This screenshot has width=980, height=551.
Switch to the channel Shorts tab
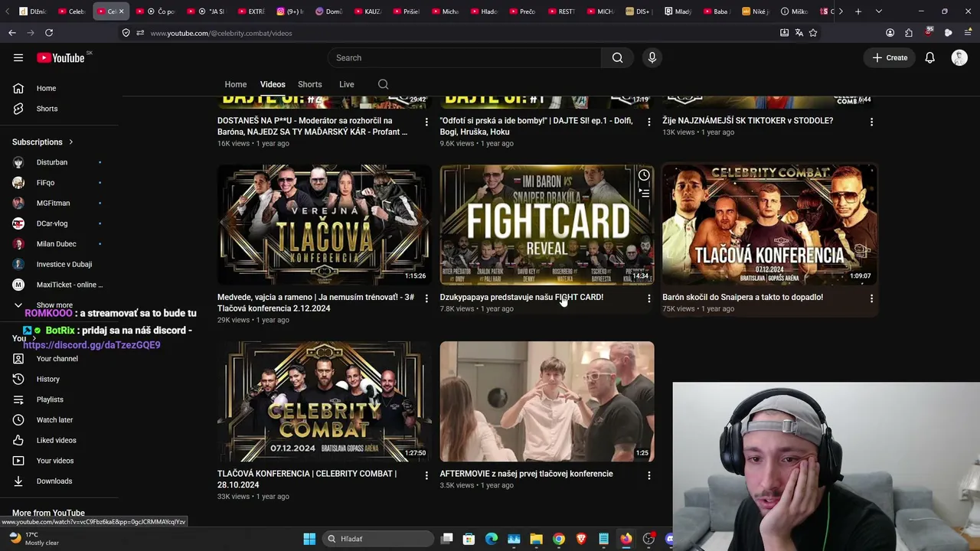click(310, 84)
